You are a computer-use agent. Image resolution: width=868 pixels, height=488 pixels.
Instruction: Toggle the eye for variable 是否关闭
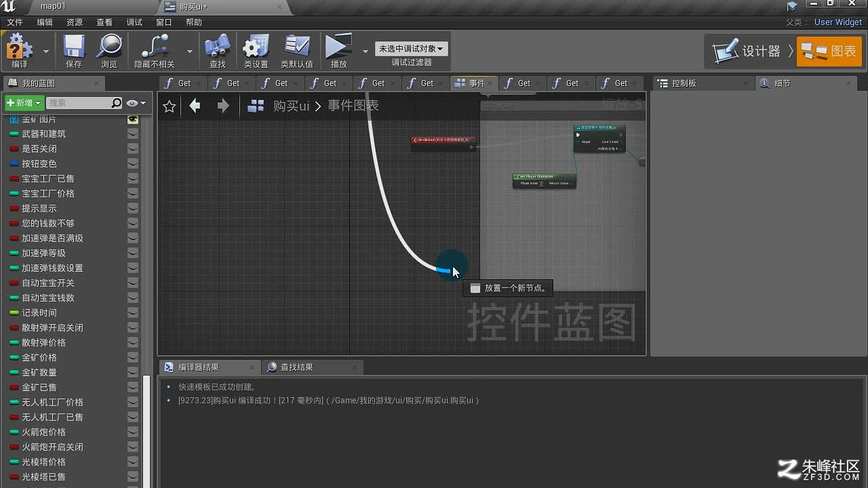pos(133,149)
